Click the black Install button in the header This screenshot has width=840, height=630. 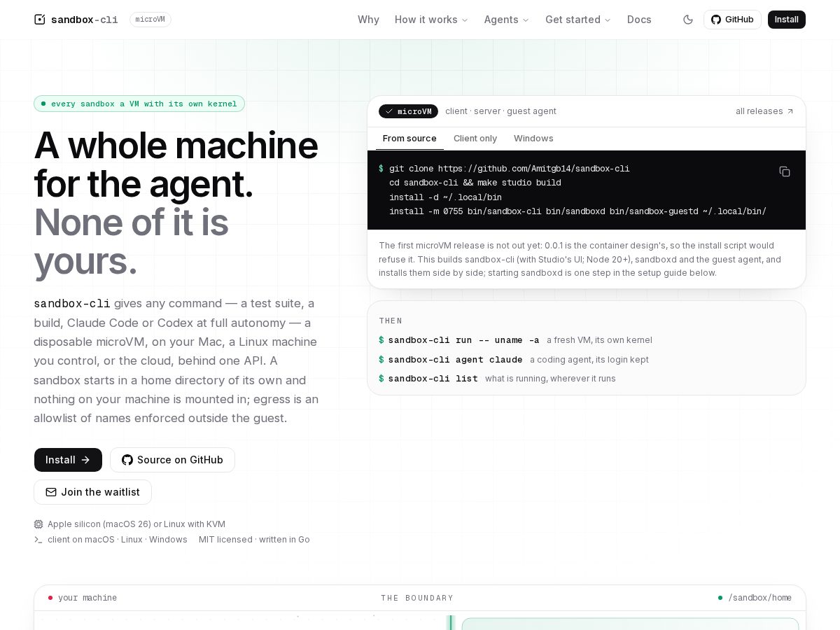click(x=787, y=20)
